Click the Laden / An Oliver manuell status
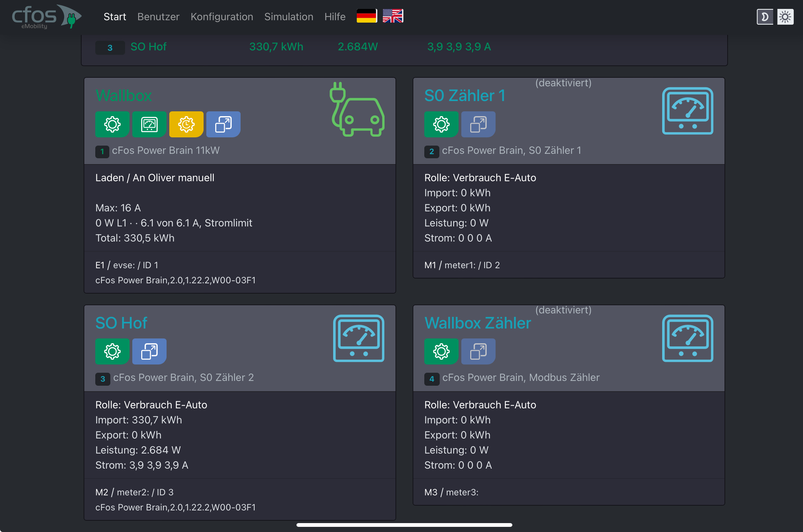Viewport: 803px width, 532px height. tap(155, 178)
